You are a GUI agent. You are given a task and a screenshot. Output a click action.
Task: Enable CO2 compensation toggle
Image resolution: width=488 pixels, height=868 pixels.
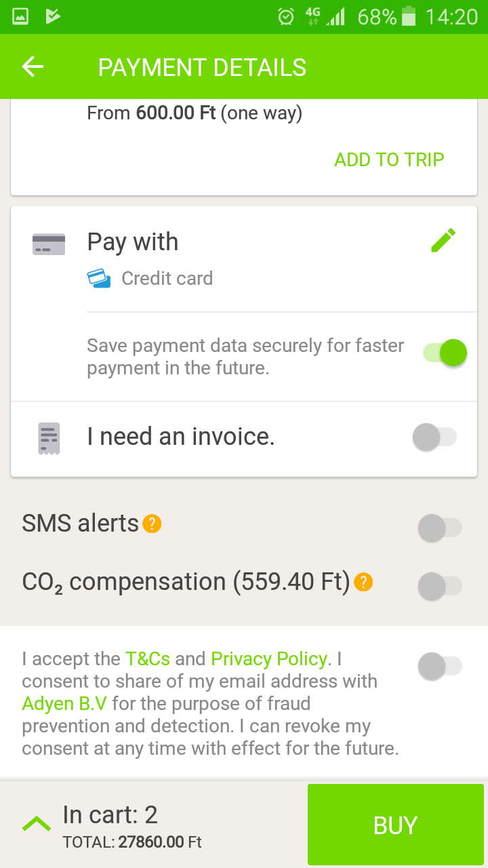point(440,587)
